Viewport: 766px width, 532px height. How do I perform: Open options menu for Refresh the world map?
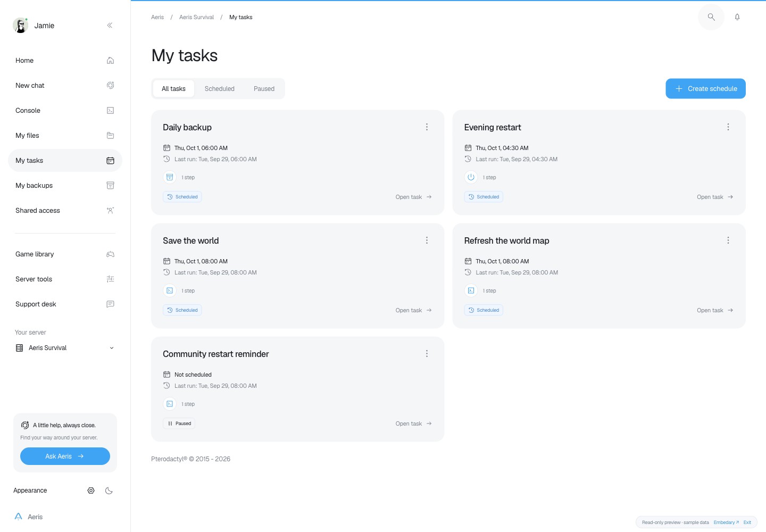click(728, 240)
